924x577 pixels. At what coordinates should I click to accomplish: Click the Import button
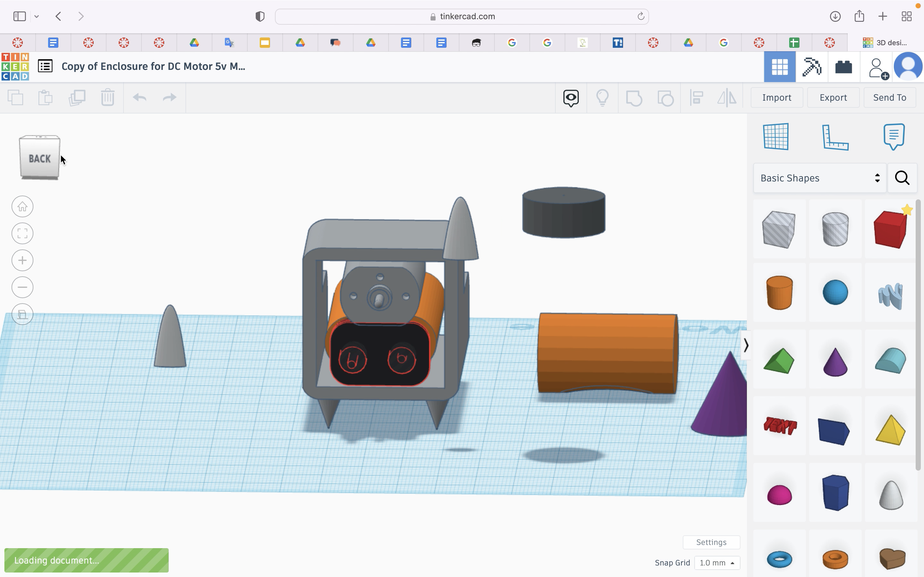[x=777, y=98]
